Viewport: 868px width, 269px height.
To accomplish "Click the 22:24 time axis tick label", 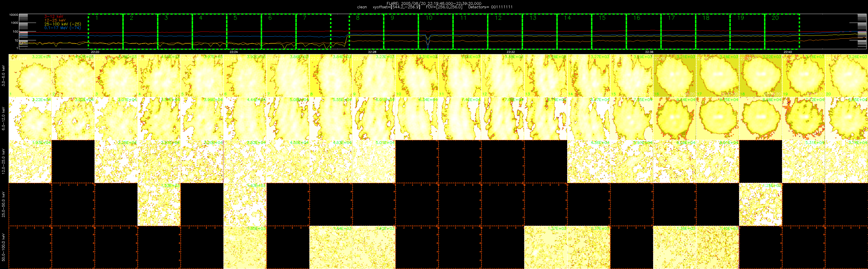I will pos(233,52).
